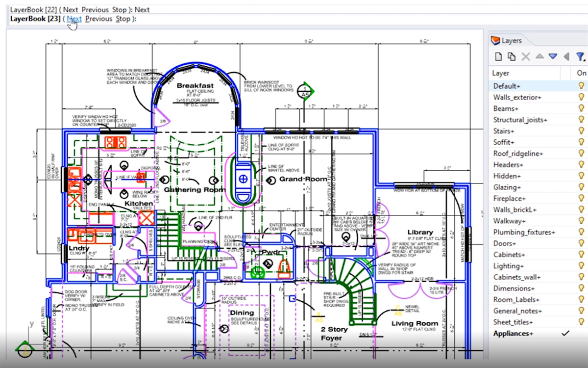This screenshot has height=368, width=588.
Task: Toggle visibility of the Dimensions+ layer
Action: (581, 289)
